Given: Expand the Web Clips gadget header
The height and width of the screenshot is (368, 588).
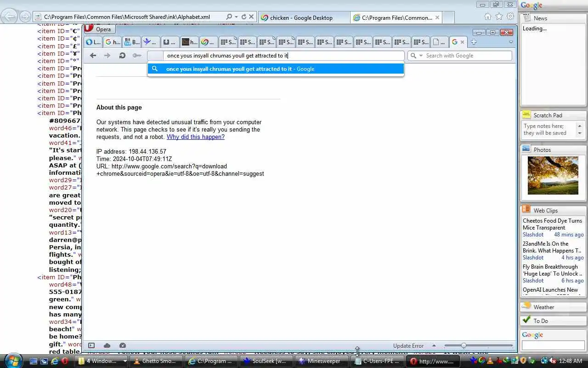Looking at the screenshot, I should (553, 210).
